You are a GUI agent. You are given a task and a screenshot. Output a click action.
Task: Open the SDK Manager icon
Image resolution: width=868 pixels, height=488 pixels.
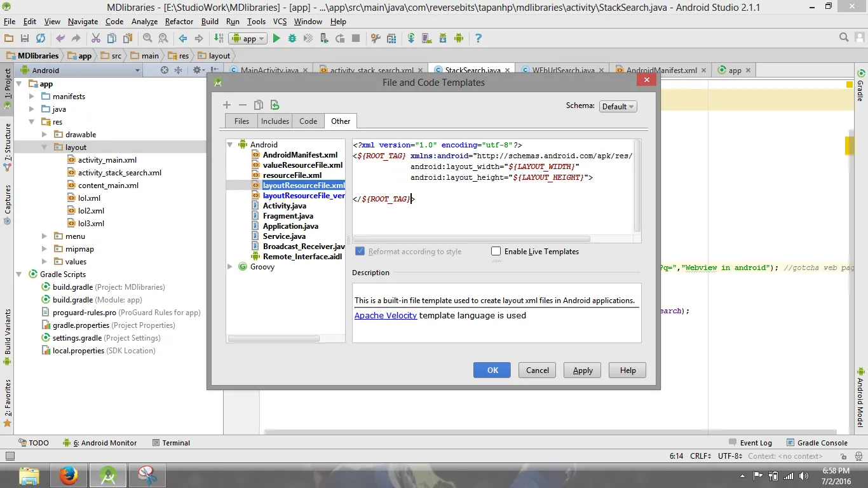(x=443, y=38)
